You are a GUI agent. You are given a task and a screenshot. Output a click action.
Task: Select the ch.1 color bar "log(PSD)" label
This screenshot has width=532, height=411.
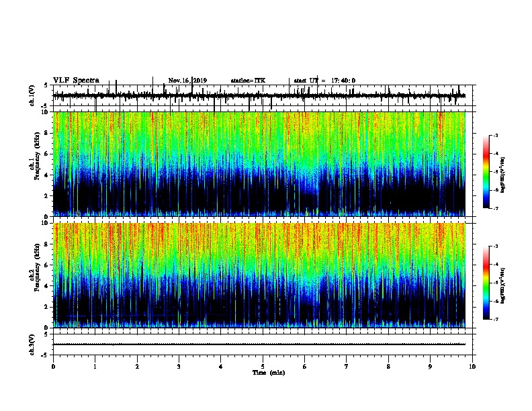(502, 175)
